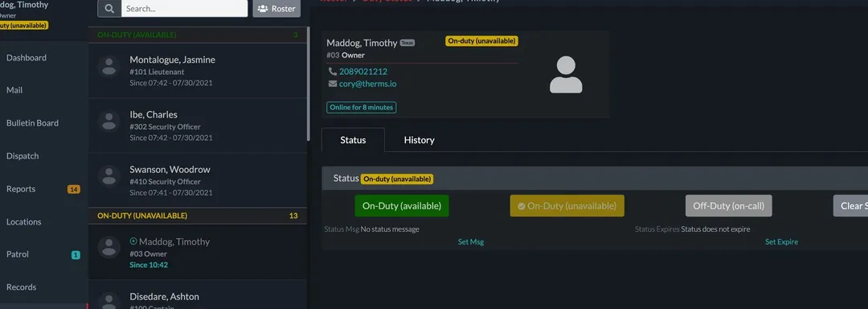Click the Texas tag beside Maddog, Timothy
Viewport: 868px width, 309px height.
(407, 43)
